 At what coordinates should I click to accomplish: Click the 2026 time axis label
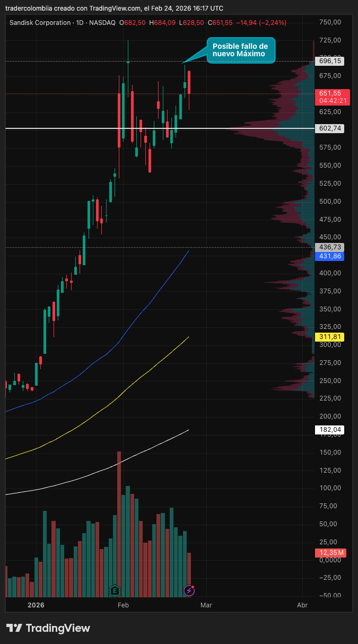(36, 605)
